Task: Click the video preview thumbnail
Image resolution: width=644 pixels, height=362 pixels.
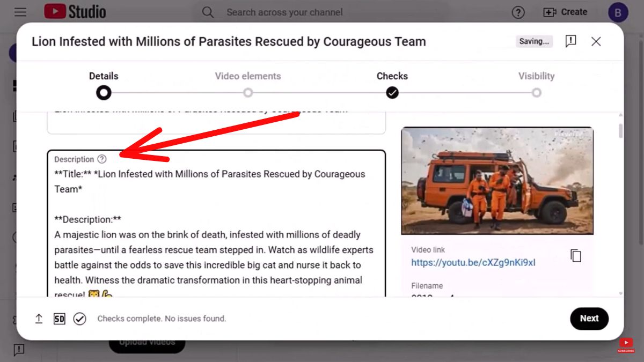Action: point(497,181)
